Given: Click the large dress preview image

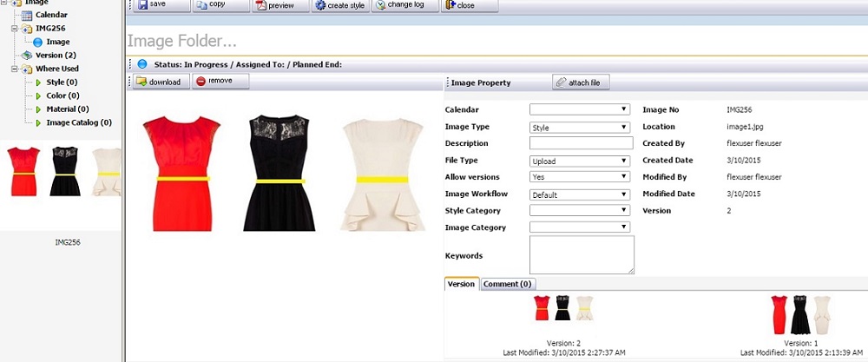Looking at the screenshot, I should click(284, 173).
